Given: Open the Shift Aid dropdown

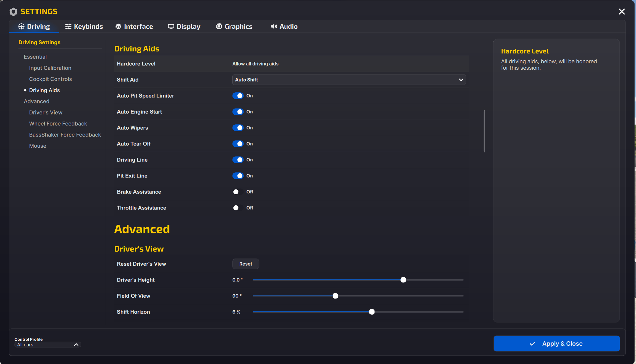Looking at the screenshot, I should click(x=349, y=80).
